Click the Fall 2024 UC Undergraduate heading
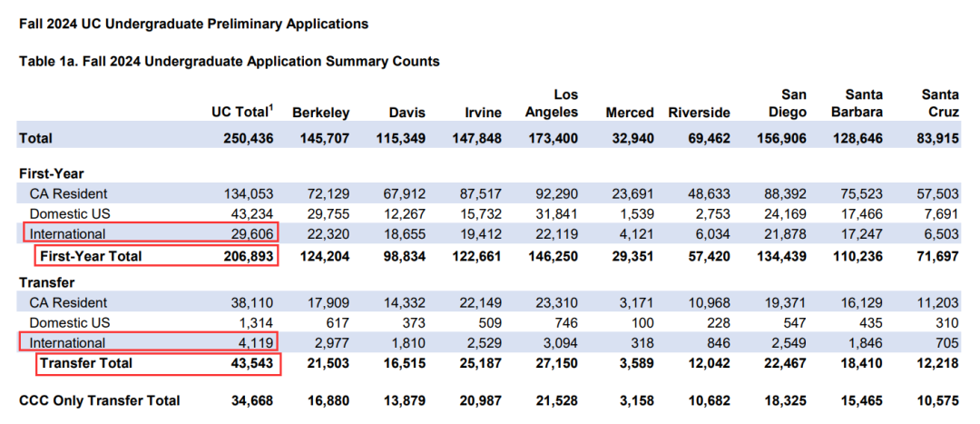 point(194,25)
